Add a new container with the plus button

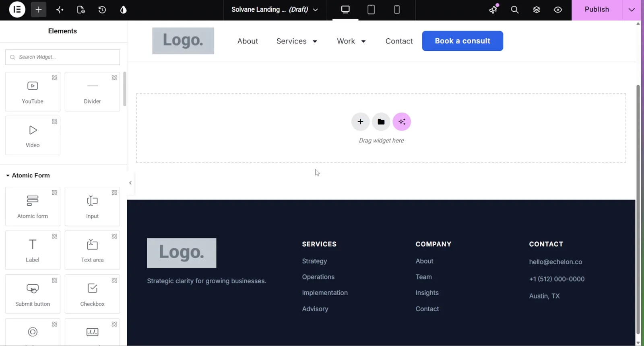click(360, 122)
